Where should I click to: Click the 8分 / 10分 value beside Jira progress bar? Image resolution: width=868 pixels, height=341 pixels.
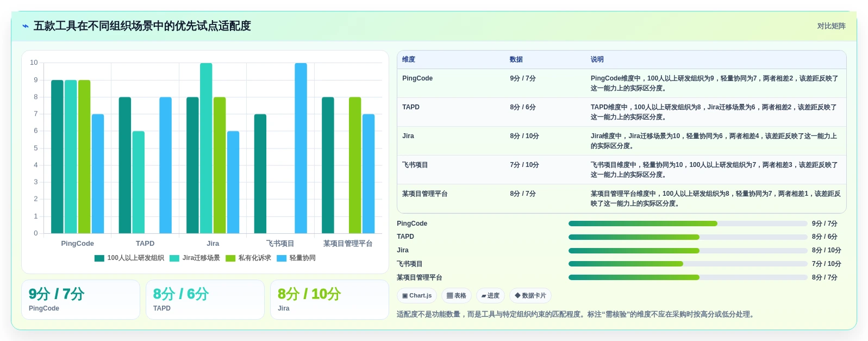pos(827,251)
